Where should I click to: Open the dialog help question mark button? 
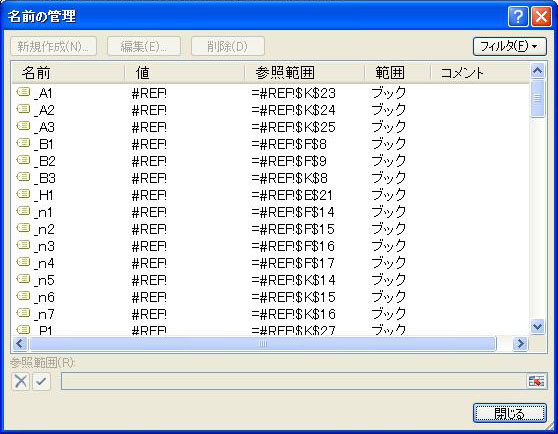pos(518,16)
